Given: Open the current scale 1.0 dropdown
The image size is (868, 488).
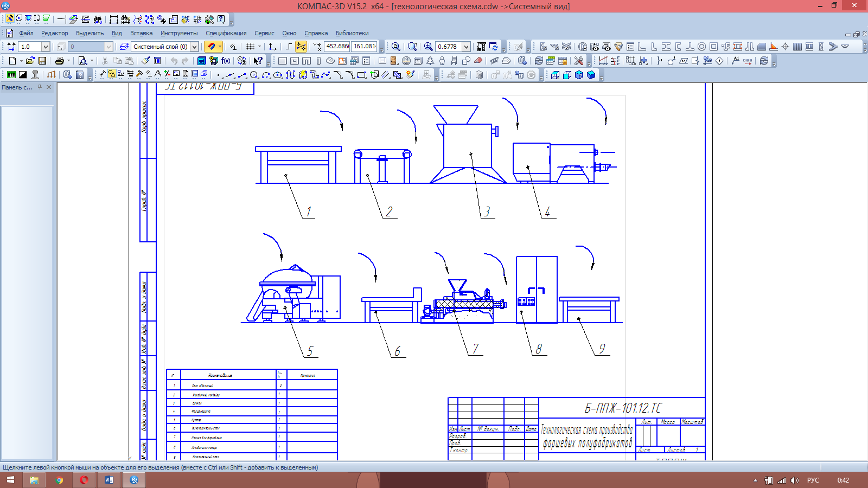Looking at the screenshot, I should coord(46,47).
